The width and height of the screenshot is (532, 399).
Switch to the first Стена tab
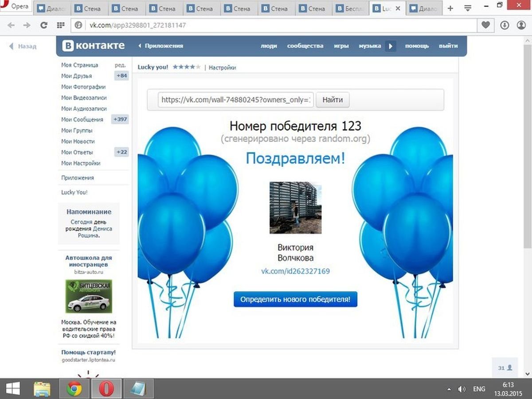pos(90,8)
